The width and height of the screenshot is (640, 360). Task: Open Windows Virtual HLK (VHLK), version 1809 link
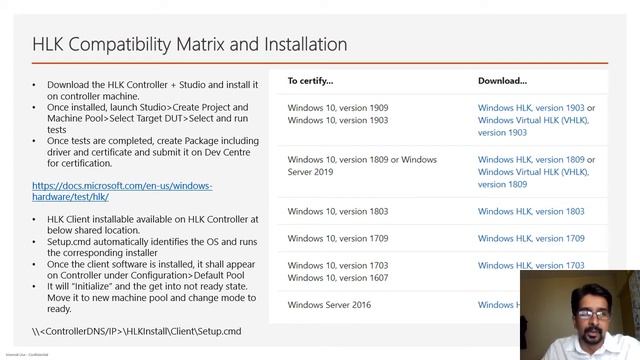533,178
